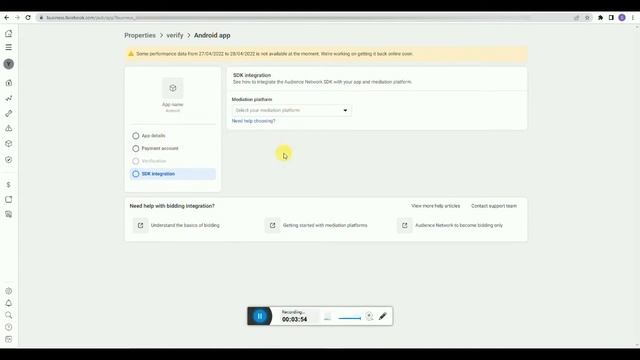Click Need help with bidding integration heading
Screen dimensions: 640x360
(172, 206)
